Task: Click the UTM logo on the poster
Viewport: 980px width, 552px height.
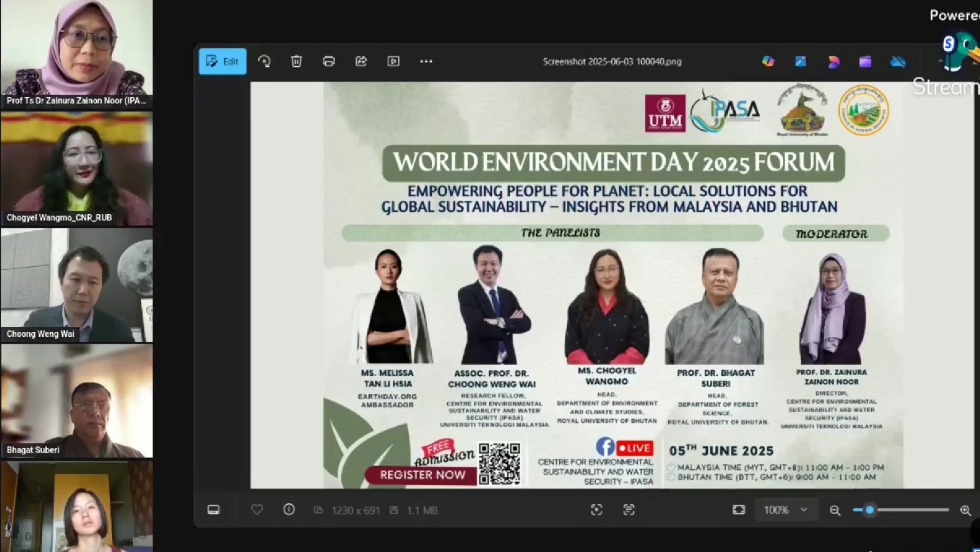Action: tap(665, 113)
